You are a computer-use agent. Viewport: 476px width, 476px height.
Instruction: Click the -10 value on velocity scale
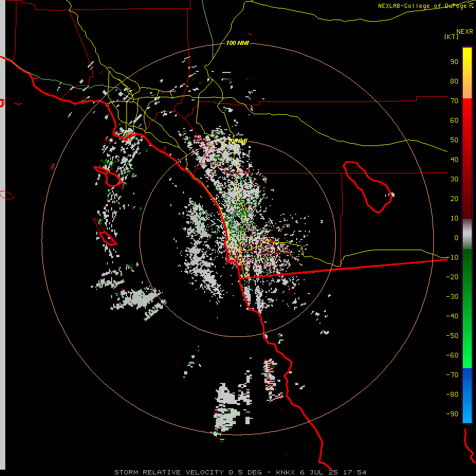452,258
